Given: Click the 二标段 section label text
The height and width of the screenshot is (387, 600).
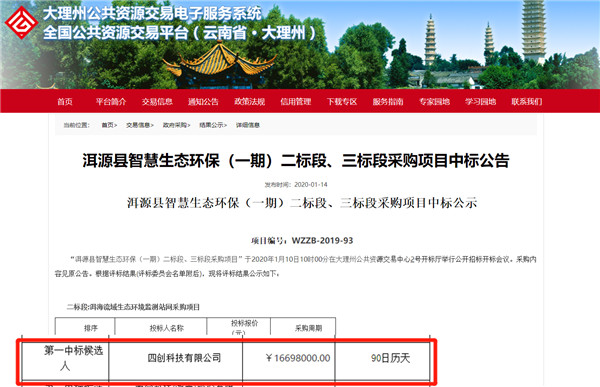Looking at the screenshot, I should pyautogui.click(x=133, y=307).
